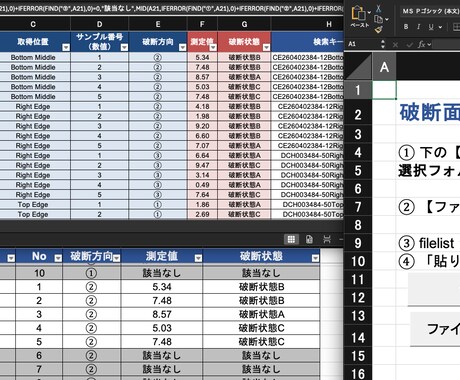
Task: Select the active cell A1 in right window
Action: coord(384,90)
